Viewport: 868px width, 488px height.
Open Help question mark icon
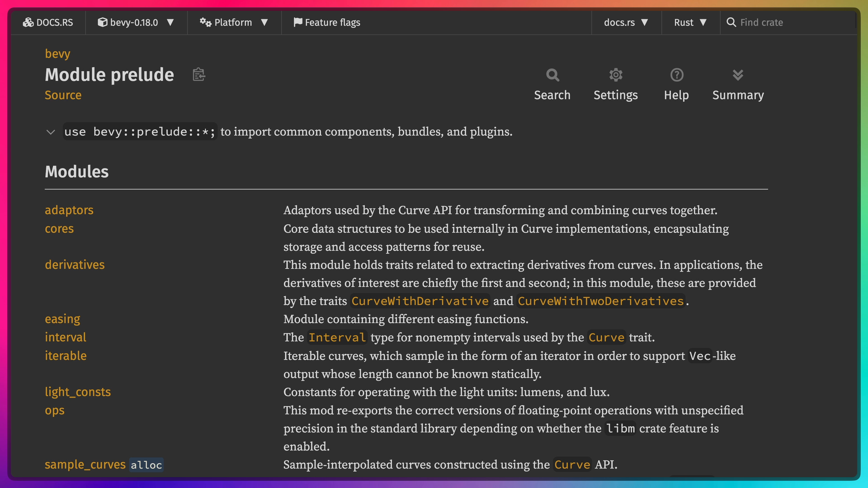676,75
